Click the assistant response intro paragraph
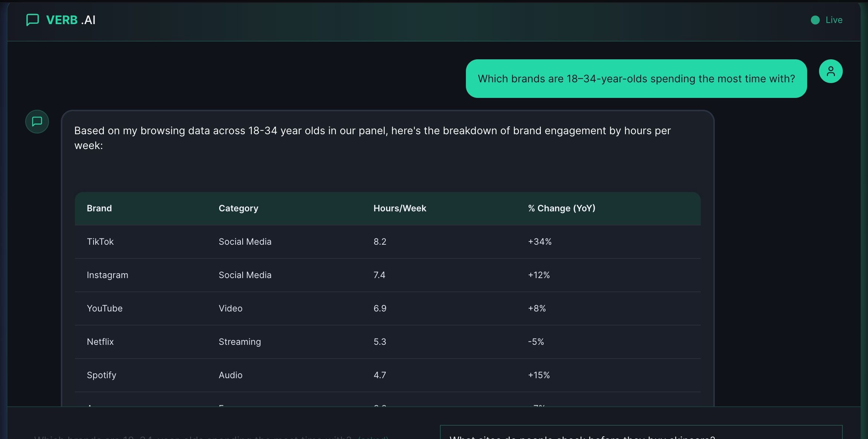868x439 pixels. [x=372, y=138]
